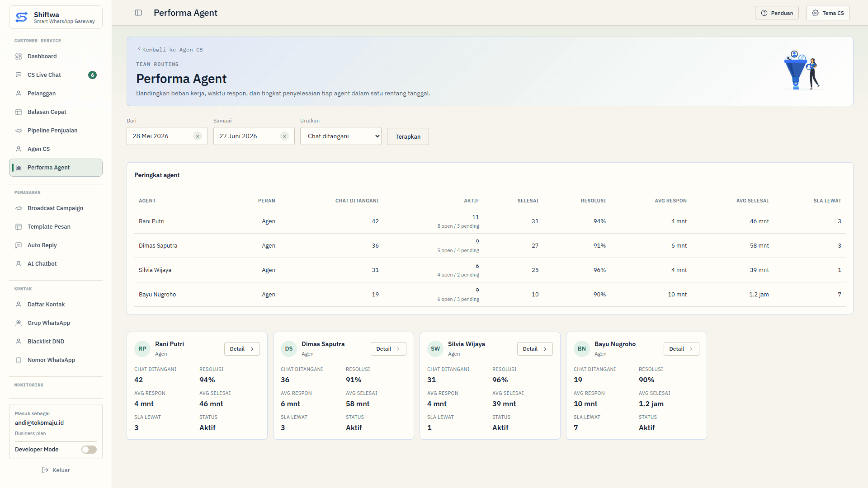Image resolution: width=868 pixels, height=488 pixels.
Task: Open Pipeline Penjualan page
Action: 56,131
